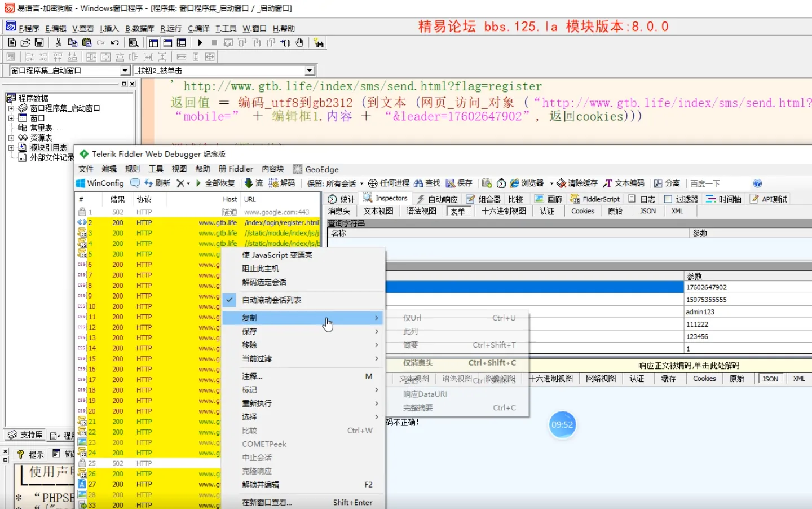The image size is (812, 509).
Task: Open the _按钮2_被单击 event dropdown
Action: [310, 70]
